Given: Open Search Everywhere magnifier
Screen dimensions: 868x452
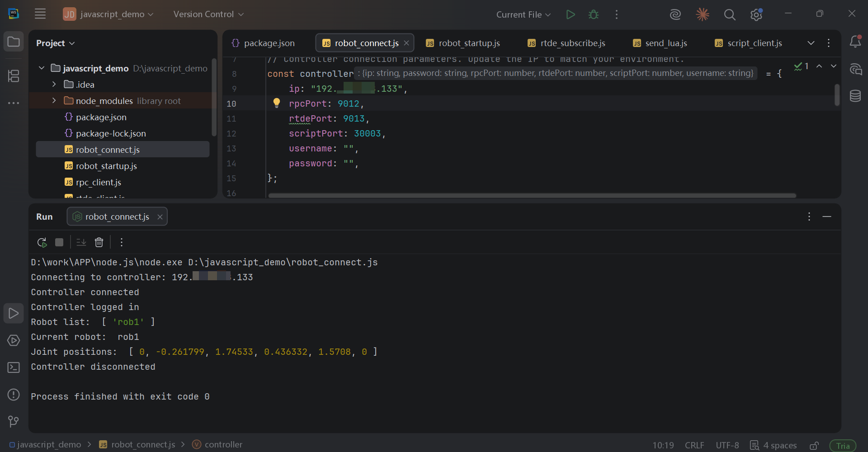Looking at the screenshot, I should coord(729,14).
